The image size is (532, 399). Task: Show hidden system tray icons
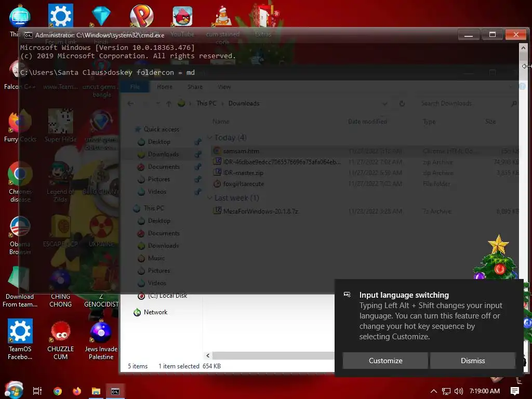(x=434, y=391)
